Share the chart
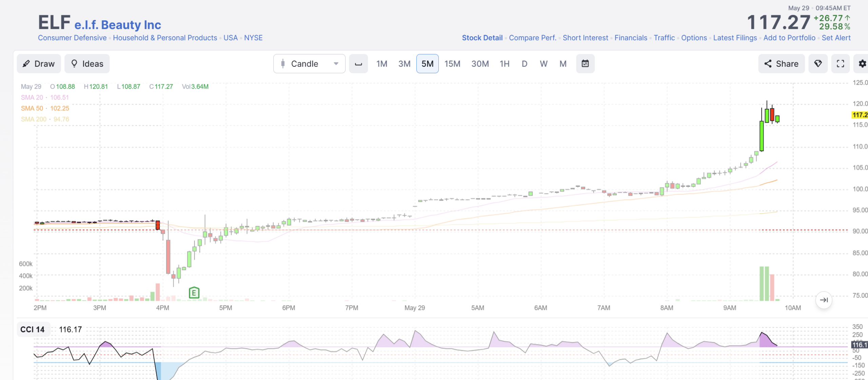Viewport: 868px width, 380px height. 781,64
